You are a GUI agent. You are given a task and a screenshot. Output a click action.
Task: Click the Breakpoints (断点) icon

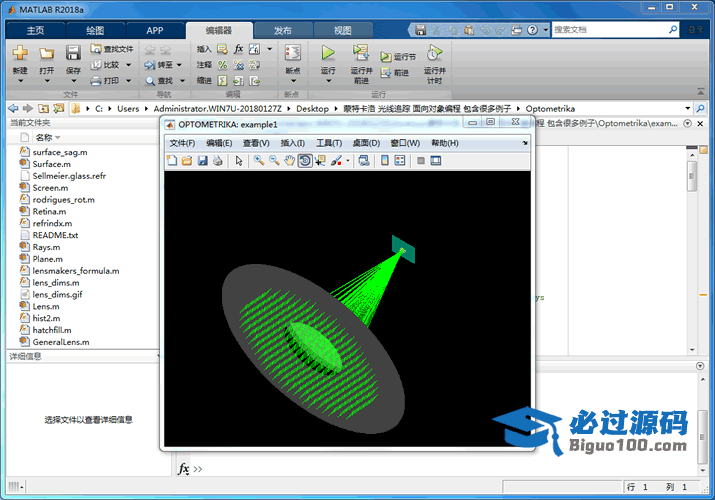[x=293, y=53]
